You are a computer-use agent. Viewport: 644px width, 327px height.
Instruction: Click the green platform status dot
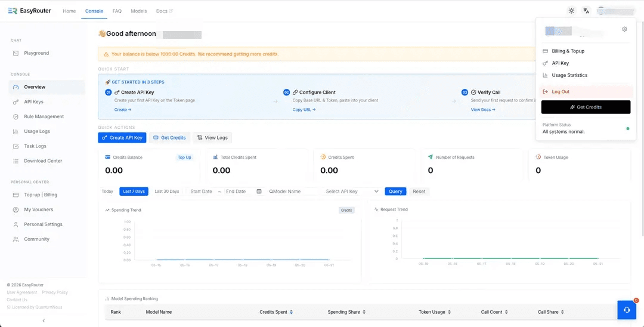pyautogui.click(x=627, y=128)
